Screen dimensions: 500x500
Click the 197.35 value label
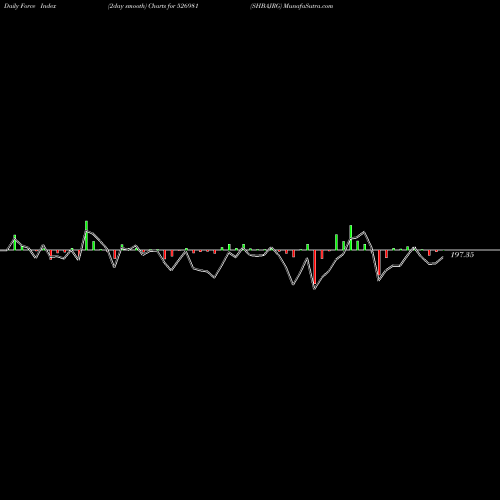pos(462,255)
